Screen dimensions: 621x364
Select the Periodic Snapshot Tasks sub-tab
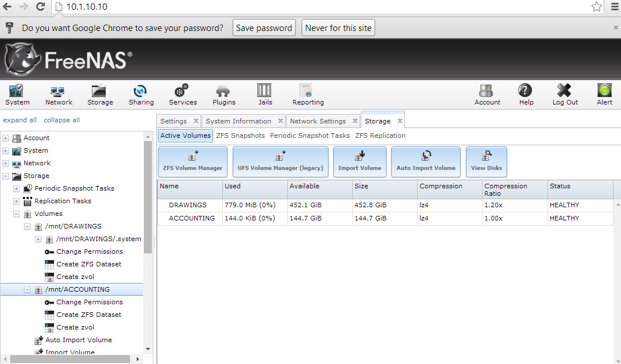click(310, 135)
